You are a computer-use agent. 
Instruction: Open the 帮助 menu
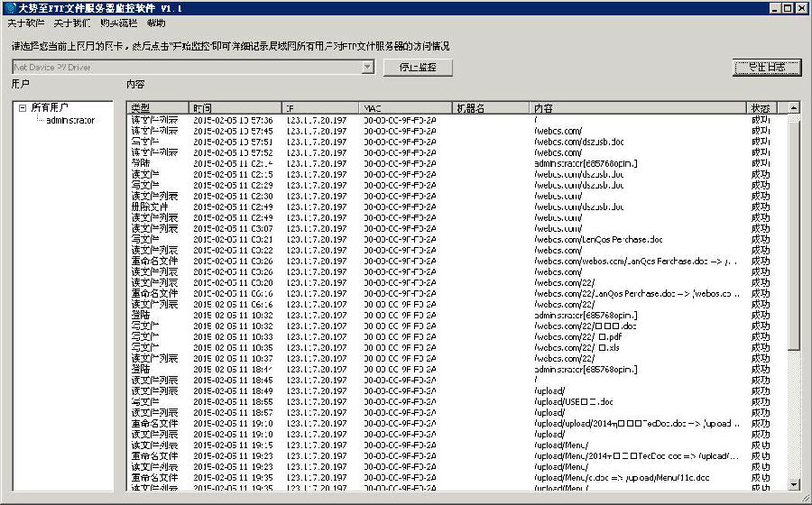(156, 23)
